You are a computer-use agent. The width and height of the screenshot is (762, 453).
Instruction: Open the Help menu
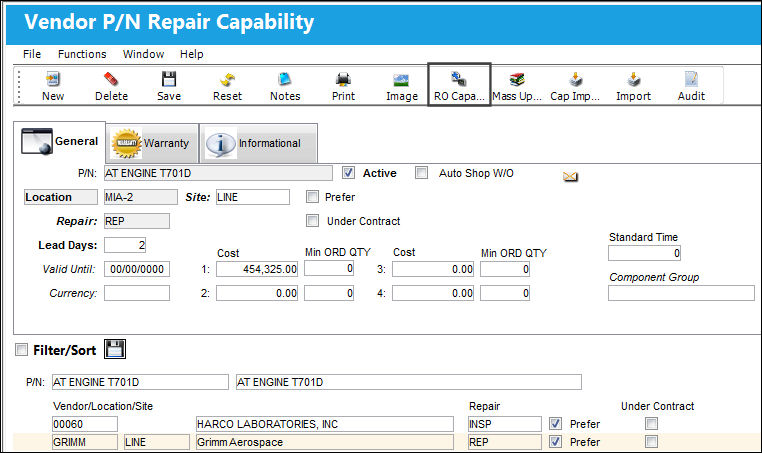point(191,54)
